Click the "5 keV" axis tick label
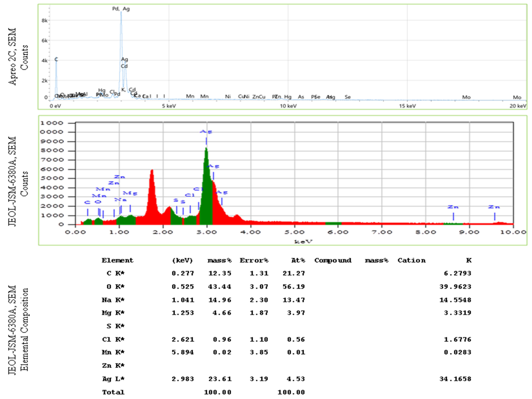532x399 pixels. coord(169,106)
